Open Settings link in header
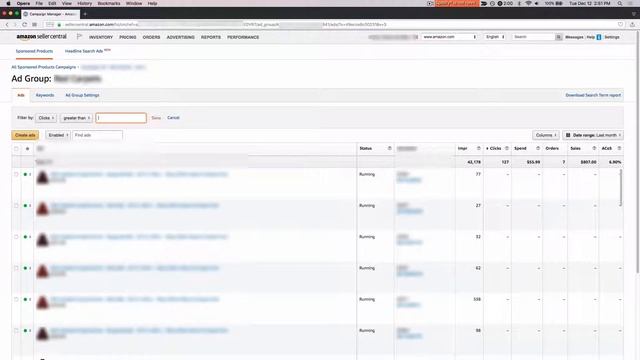 click(x=612, y=37)
